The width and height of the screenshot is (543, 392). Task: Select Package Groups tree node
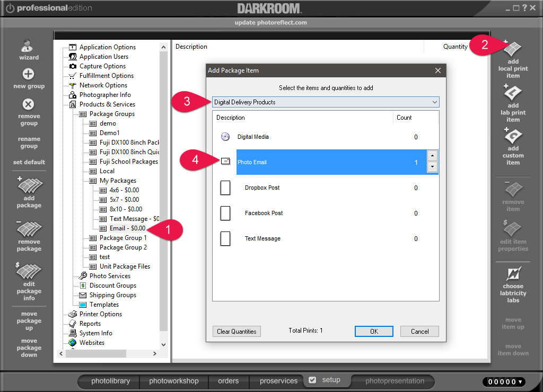112,114
